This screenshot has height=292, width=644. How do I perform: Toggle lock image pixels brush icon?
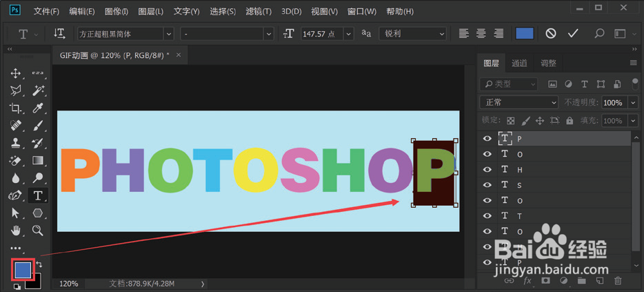click(x=525, y=121)
